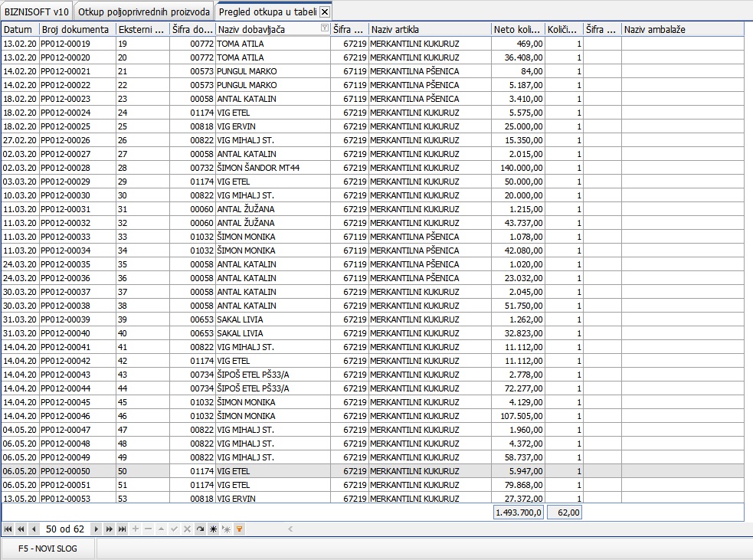Click SAKAL LIVIA in row PP012-00039
The height and width of the screenshot is (560, 753).
coord(273,319)
